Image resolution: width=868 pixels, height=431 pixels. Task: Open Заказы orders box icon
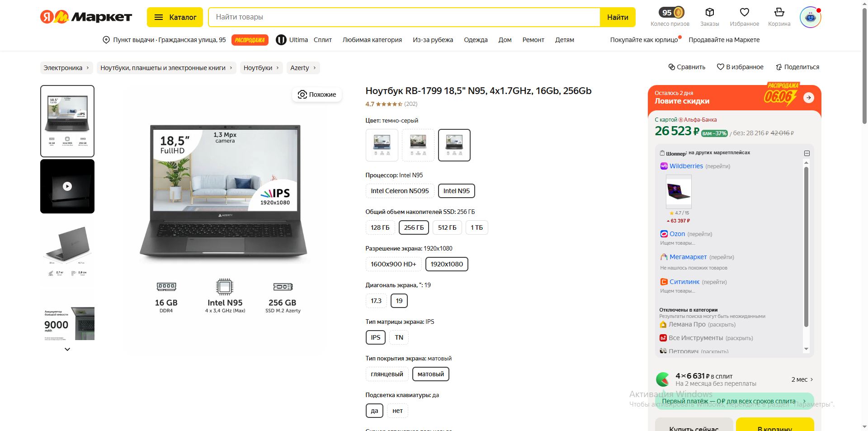tap(709, 13)
